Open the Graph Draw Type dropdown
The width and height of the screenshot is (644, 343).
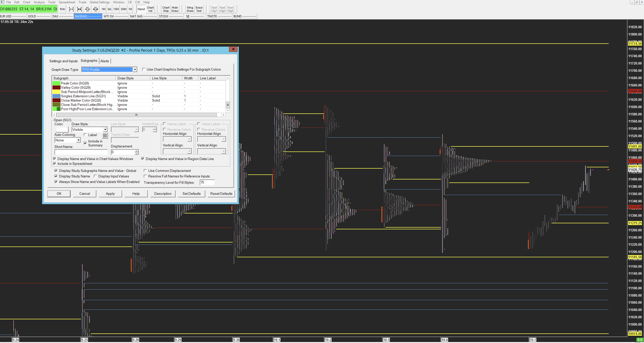click(109, 69)
